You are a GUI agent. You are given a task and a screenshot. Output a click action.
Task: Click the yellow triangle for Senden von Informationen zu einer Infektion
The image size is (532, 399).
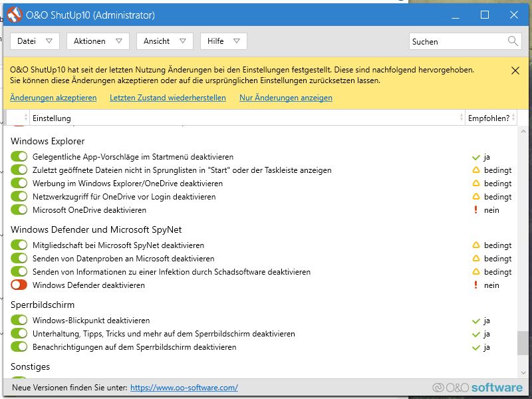pos(476,271)
